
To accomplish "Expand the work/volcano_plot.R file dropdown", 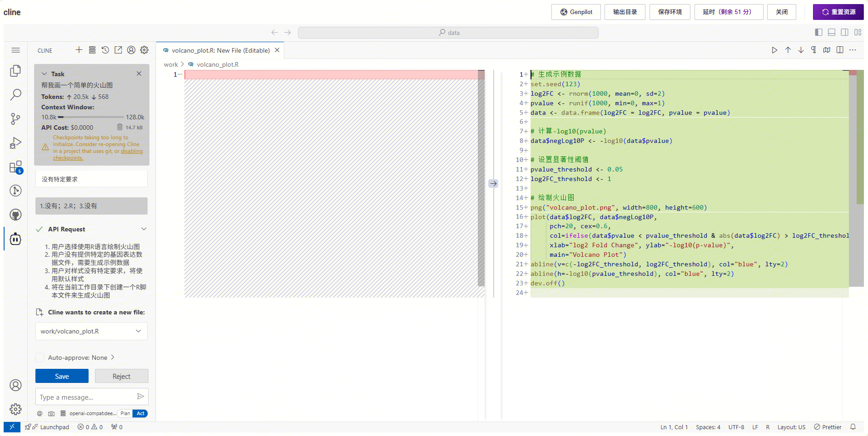I will click(139, 331).
